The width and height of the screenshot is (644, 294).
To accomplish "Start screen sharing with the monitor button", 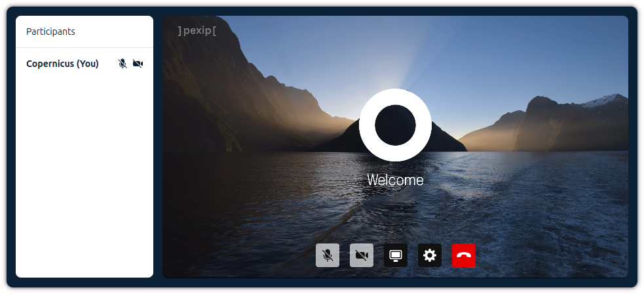I will (x=396, y=255).
